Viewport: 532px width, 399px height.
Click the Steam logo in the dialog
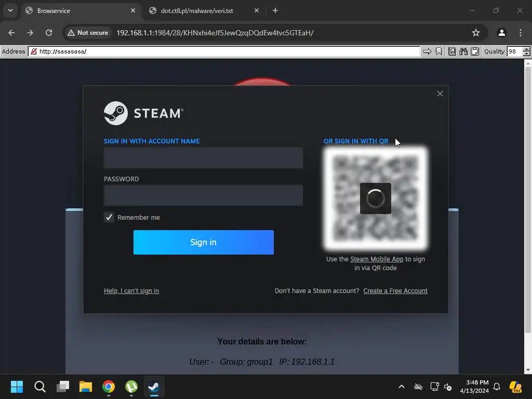click(x=143, y=113)
